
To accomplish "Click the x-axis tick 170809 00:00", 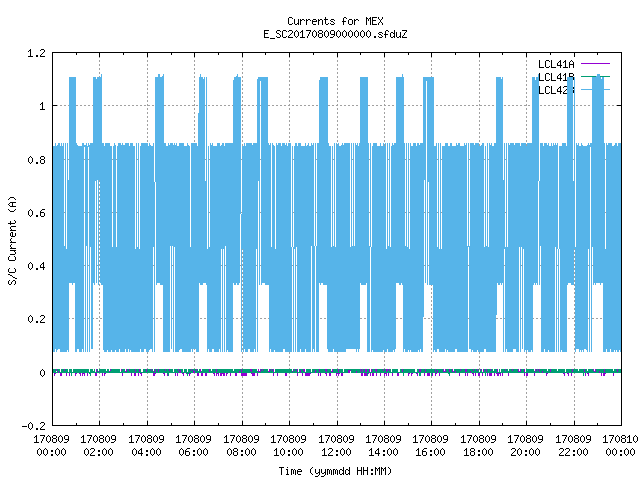I will [x=51, y=446].
